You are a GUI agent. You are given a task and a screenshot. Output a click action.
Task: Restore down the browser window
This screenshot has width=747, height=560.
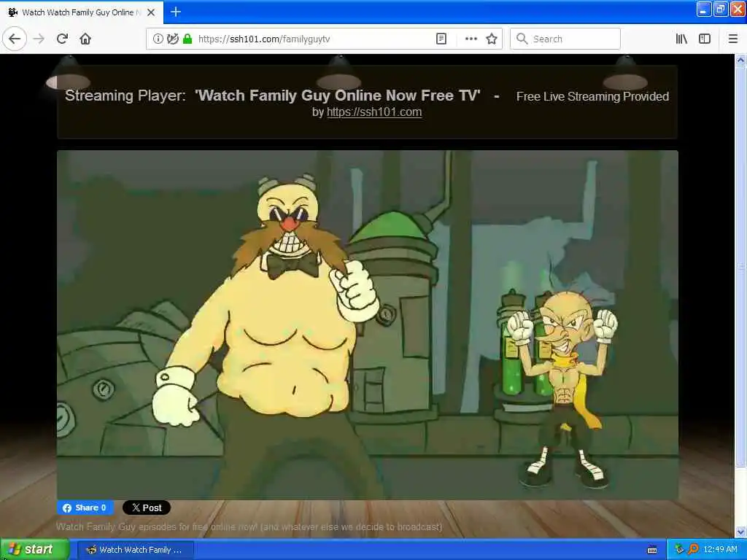click(x=720, y=9)
